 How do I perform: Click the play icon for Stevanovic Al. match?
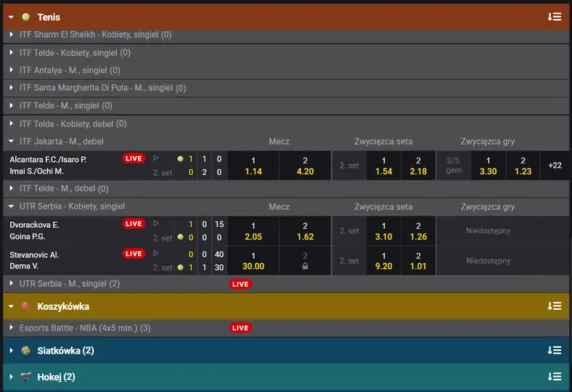point(155,254)
